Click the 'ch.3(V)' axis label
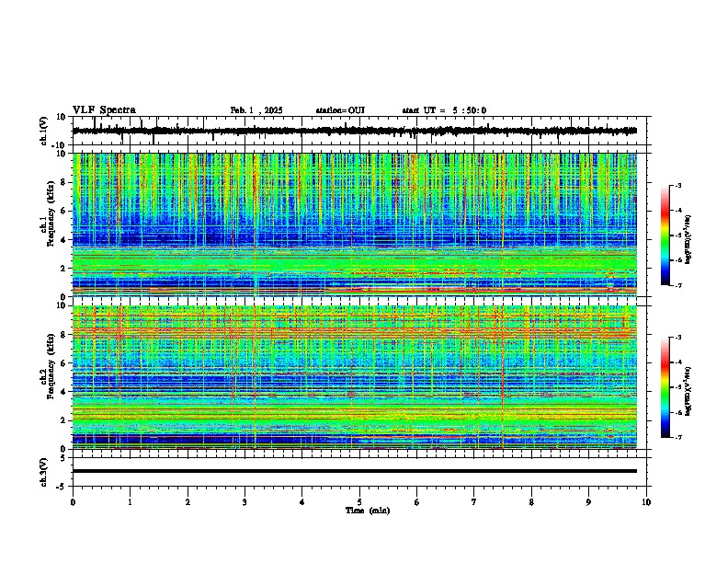Screen dimensions: 728x563 (x=43, y=472)
